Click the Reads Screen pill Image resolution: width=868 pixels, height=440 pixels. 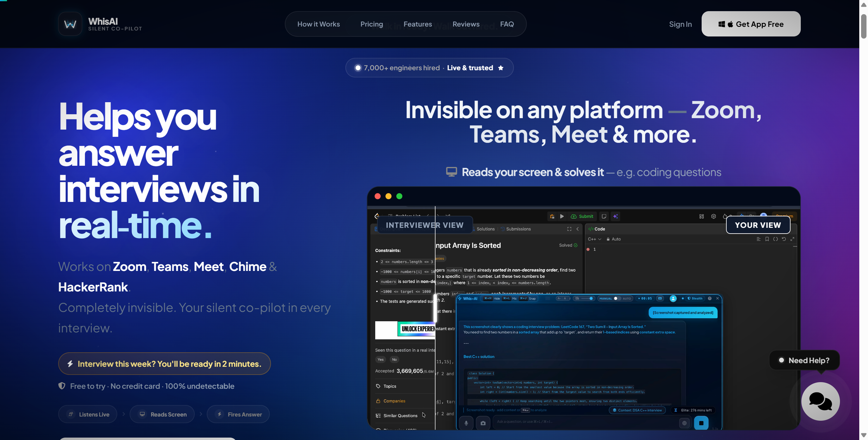tap(162, 414)
